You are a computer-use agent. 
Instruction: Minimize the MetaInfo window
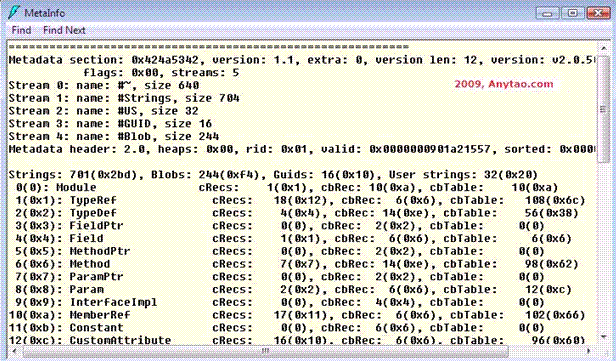tap(547, 13)
